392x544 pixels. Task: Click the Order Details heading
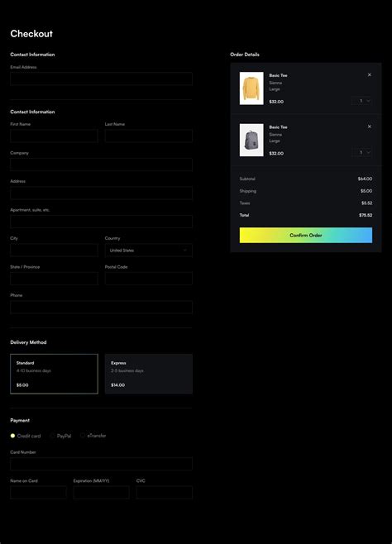coord(245,55)
